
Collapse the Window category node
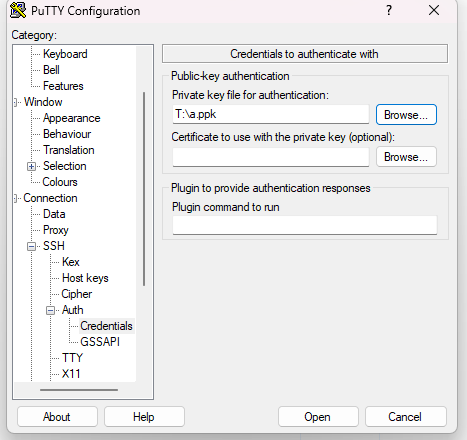coord(16,102)
